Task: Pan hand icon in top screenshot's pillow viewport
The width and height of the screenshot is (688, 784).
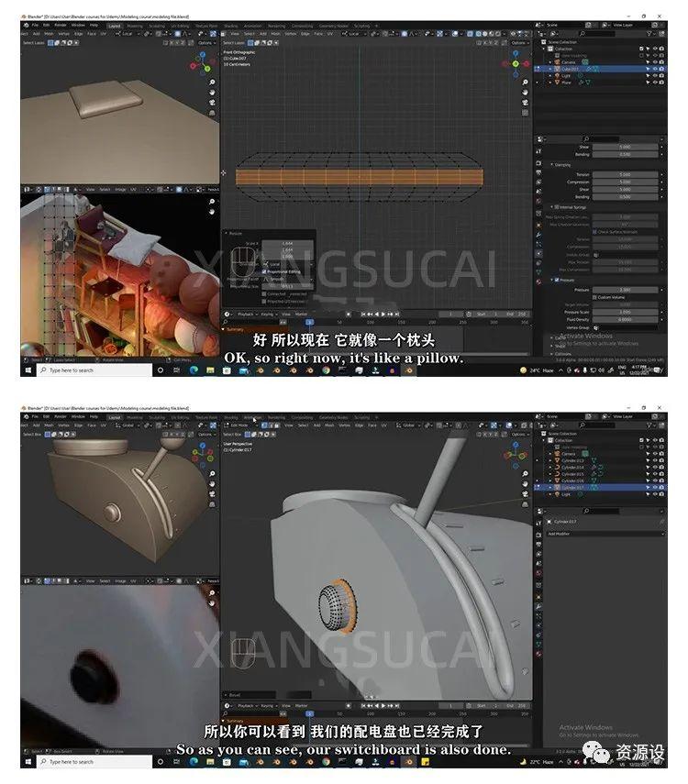Action: [x=212, y=93]
